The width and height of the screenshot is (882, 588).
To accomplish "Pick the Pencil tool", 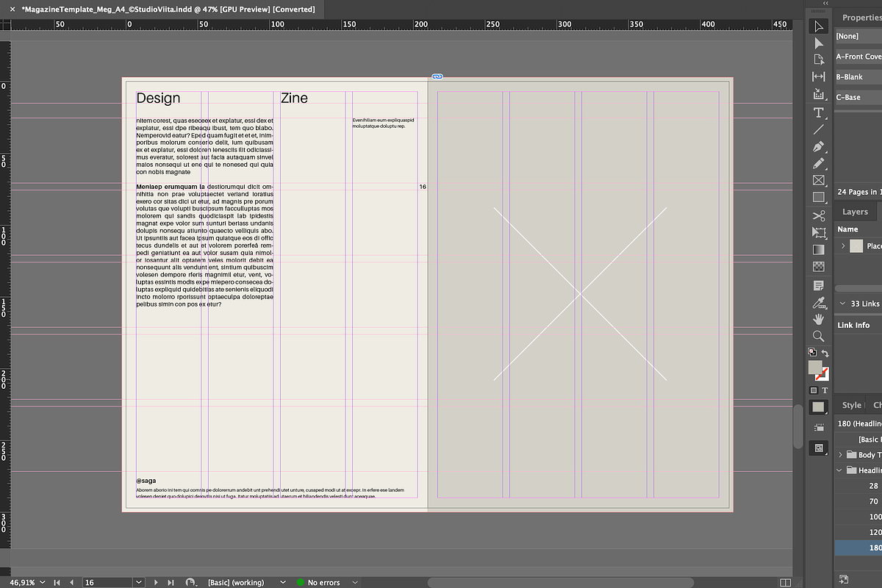I will coord(818,163).
